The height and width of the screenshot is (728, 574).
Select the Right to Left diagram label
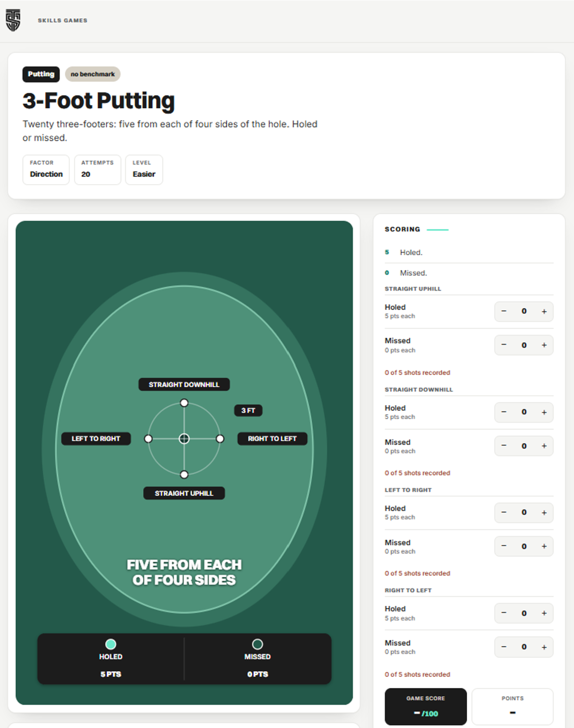272,438
